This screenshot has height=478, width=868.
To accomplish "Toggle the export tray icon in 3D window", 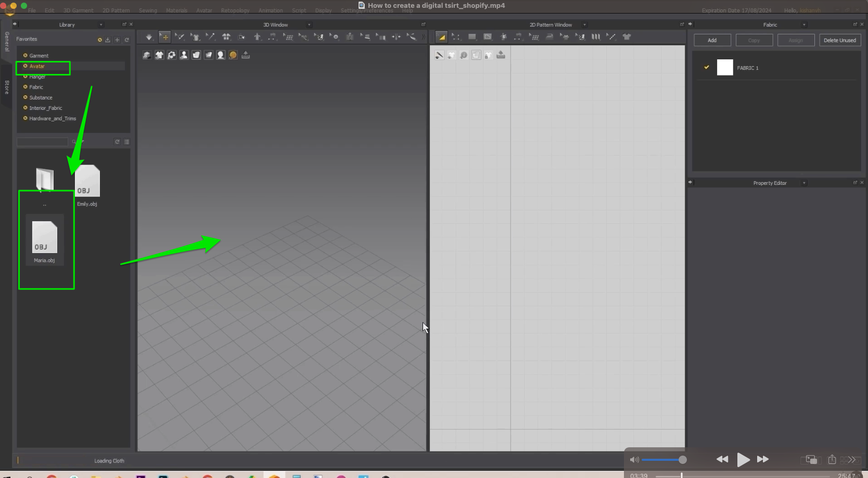I will 246,55.
